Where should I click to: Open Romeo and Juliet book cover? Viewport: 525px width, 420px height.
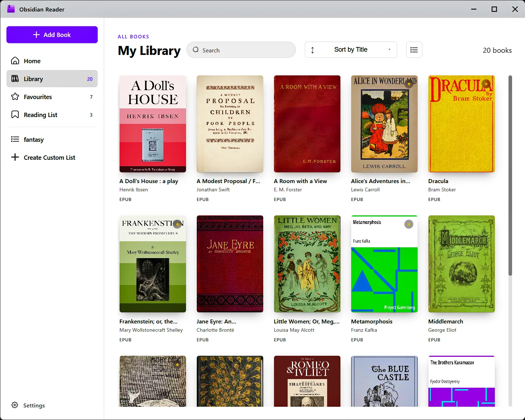point(307,381)
